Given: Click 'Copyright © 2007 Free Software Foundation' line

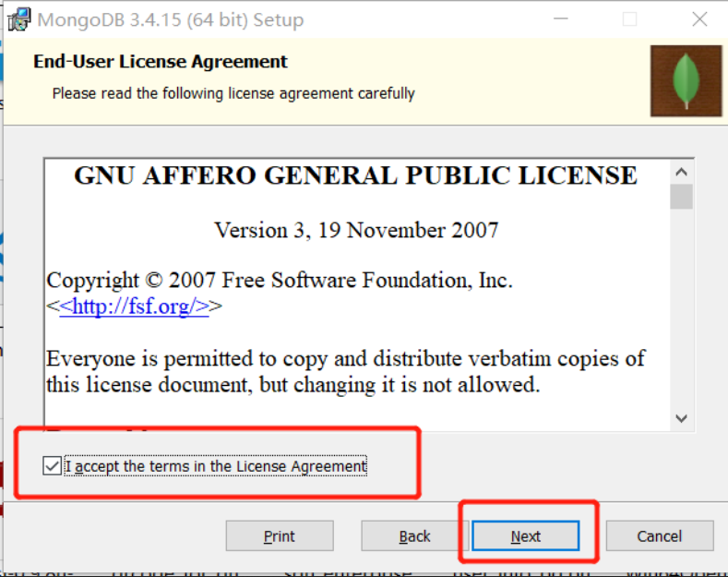Looking at the screenshot, I should point(280,280).
